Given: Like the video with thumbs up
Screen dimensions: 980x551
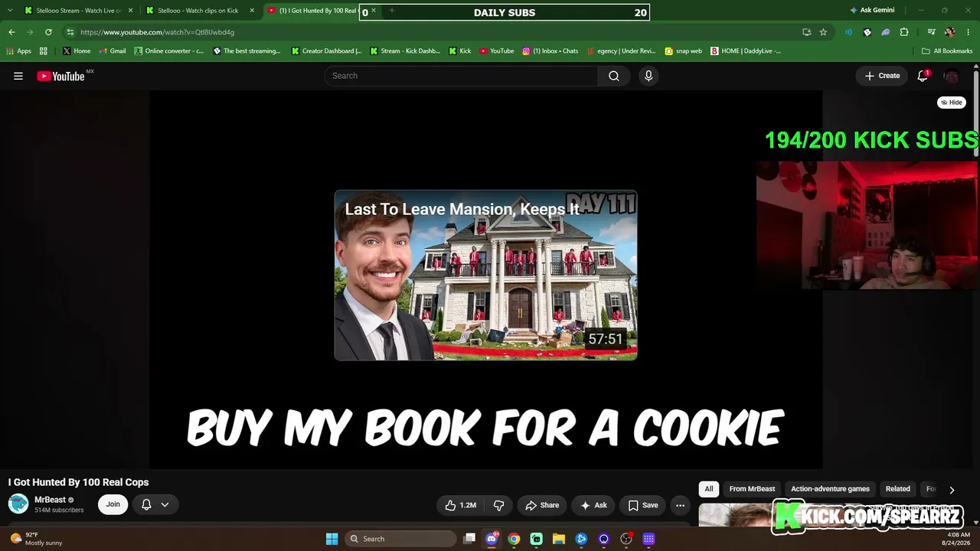Looking at the screenshot, I should (x=461, y=505).
